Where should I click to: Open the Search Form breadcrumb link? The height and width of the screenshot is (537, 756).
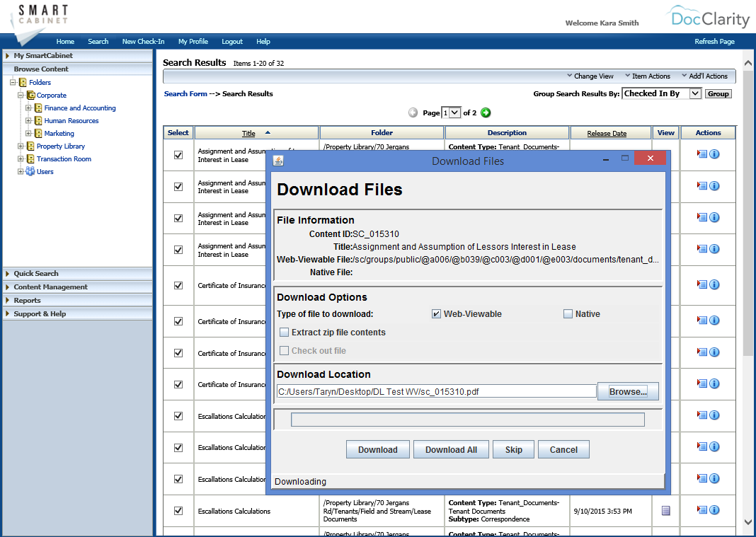pyautogui.click(x=185, y=93)
